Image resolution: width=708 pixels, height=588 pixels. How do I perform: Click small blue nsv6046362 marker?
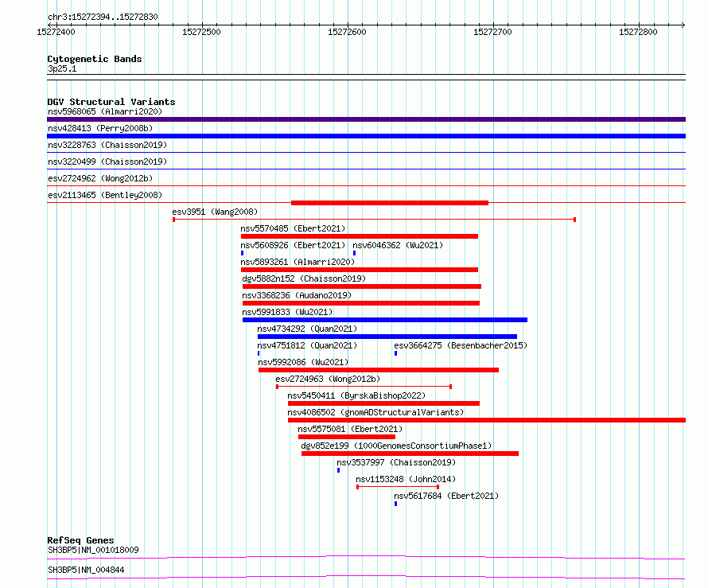(355, 253)
